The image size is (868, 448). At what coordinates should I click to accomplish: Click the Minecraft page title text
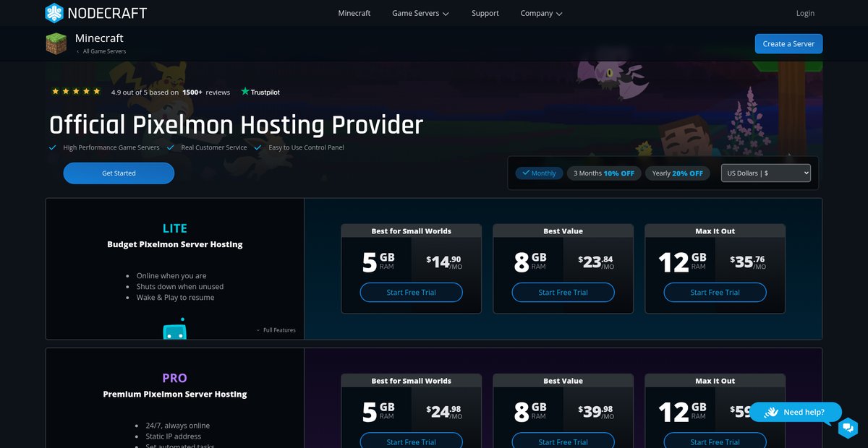(99, 38)
